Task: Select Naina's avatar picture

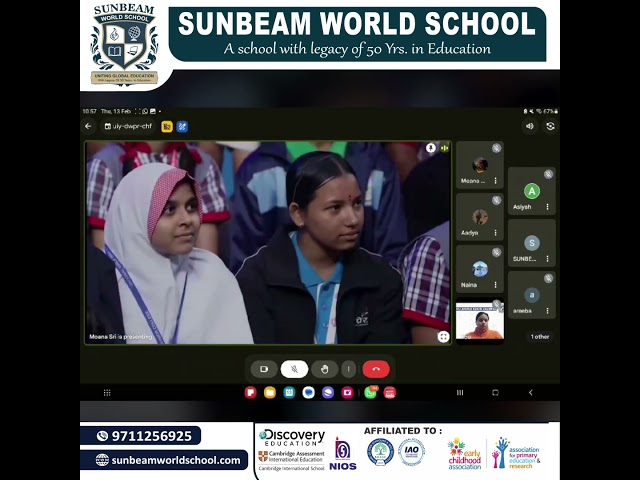Action: tap(480, 269)
